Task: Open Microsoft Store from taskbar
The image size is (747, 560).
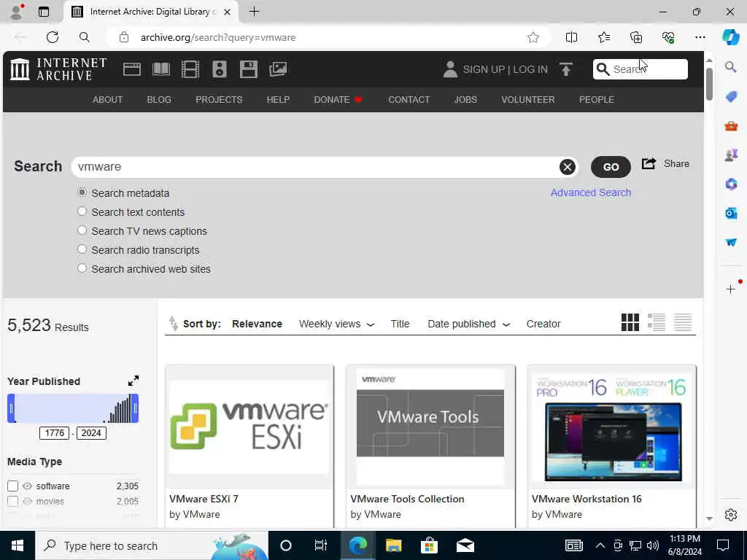Action: (429, 545)
